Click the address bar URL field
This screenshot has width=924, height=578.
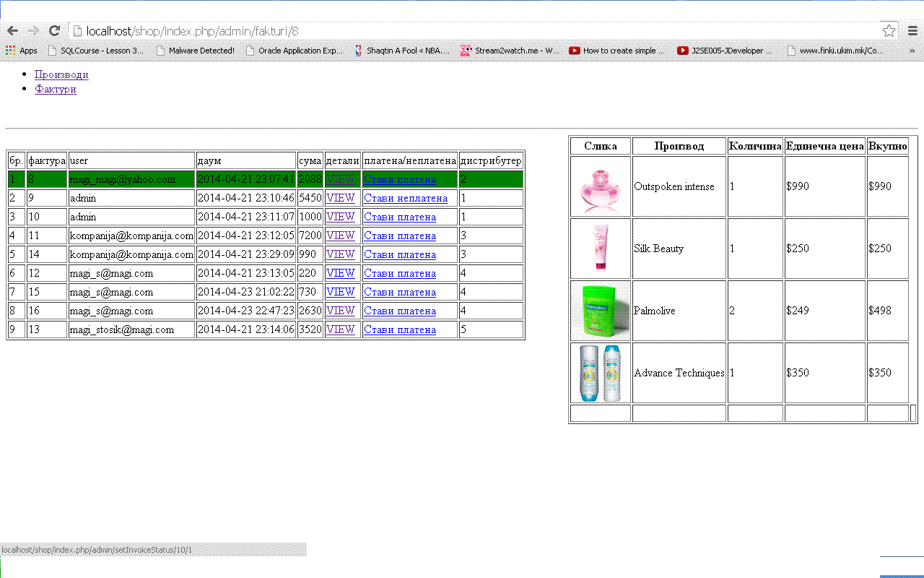(x=469, y=30)
